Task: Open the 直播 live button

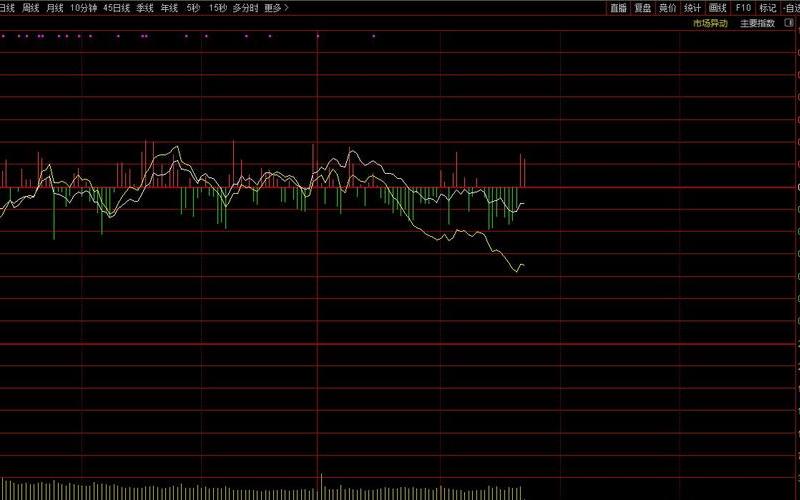Action: click(618, 7)
